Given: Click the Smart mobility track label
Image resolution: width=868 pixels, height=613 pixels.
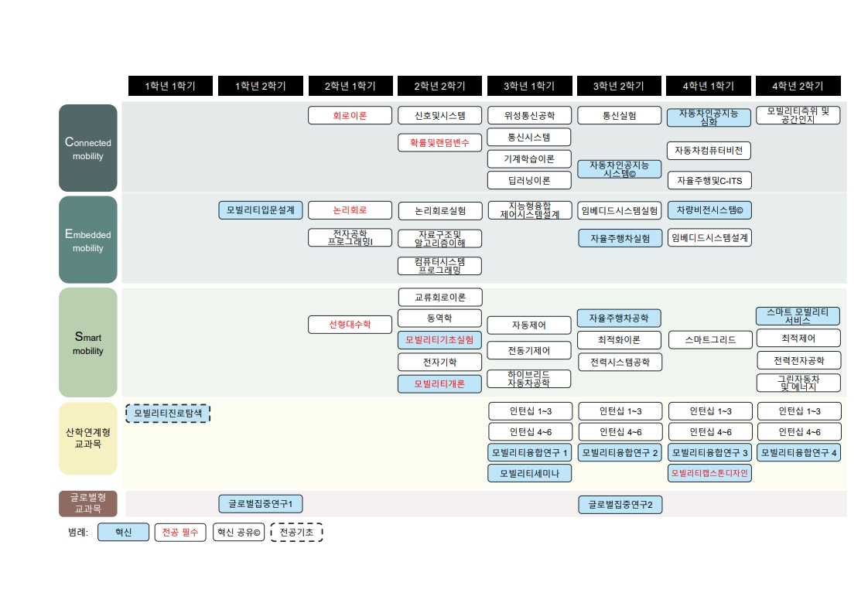Looking at the screenshot, I should tap(87, 342).
